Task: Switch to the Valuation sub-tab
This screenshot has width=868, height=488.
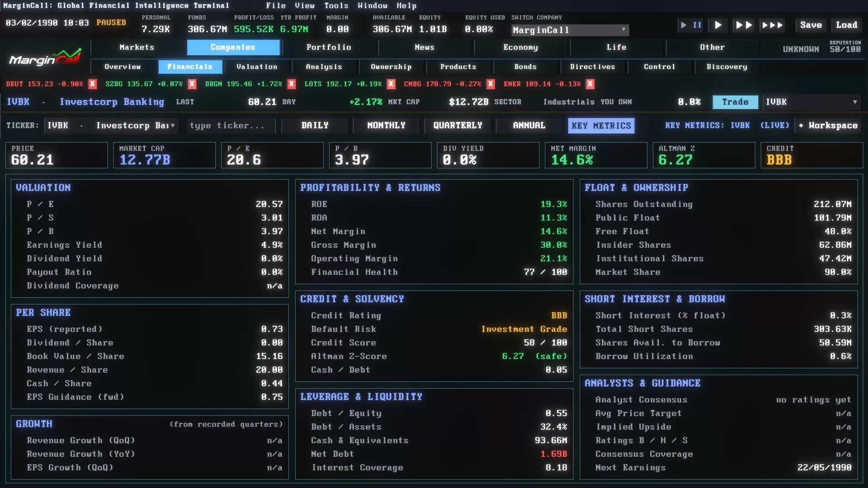Action: click(257, 67)
